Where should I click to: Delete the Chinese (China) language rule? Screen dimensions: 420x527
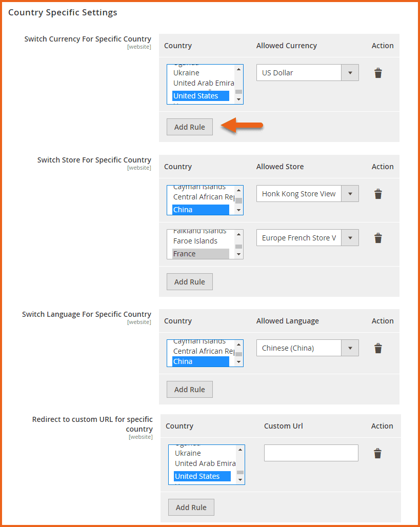[x=378, y=348]
